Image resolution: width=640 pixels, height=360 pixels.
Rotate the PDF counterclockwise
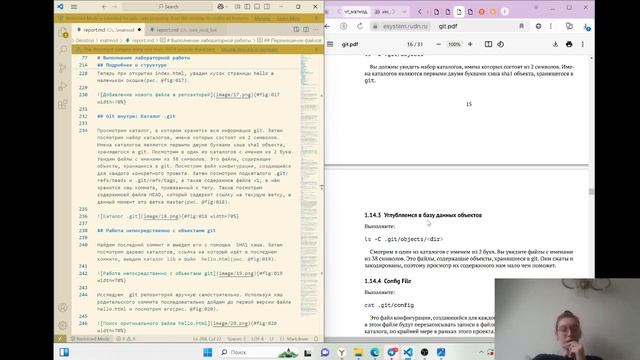tap(501, 44)
